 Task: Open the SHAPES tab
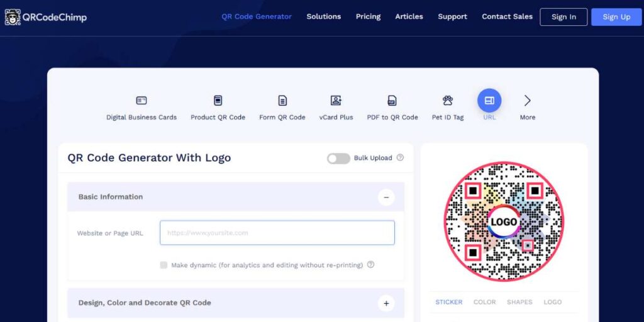pos(519,302)
